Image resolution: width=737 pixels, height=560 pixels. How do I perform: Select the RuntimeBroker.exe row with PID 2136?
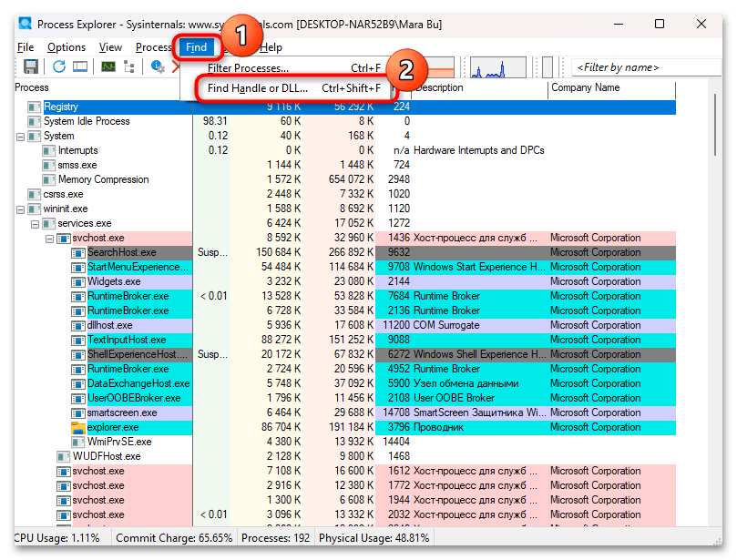coord(345,311)
